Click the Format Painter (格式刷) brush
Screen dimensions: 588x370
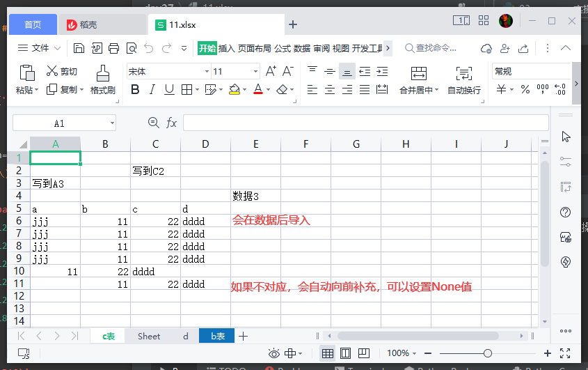103,73
